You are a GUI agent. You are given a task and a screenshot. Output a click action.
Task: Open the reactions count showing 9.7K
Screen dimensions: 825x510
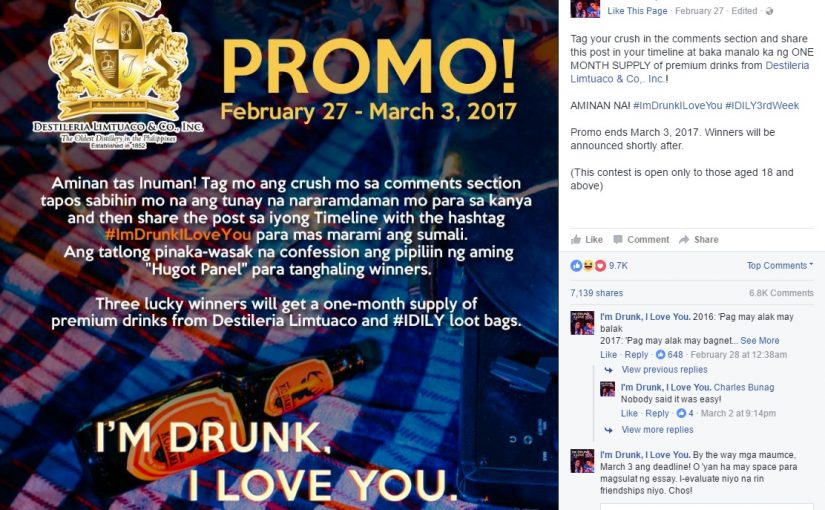[x=618, y=266]
